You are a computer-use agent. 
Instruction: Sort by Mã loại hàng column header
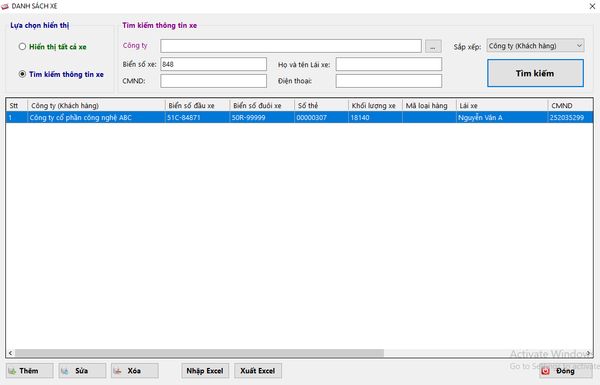pyautogui.click(x=429, y=106)
